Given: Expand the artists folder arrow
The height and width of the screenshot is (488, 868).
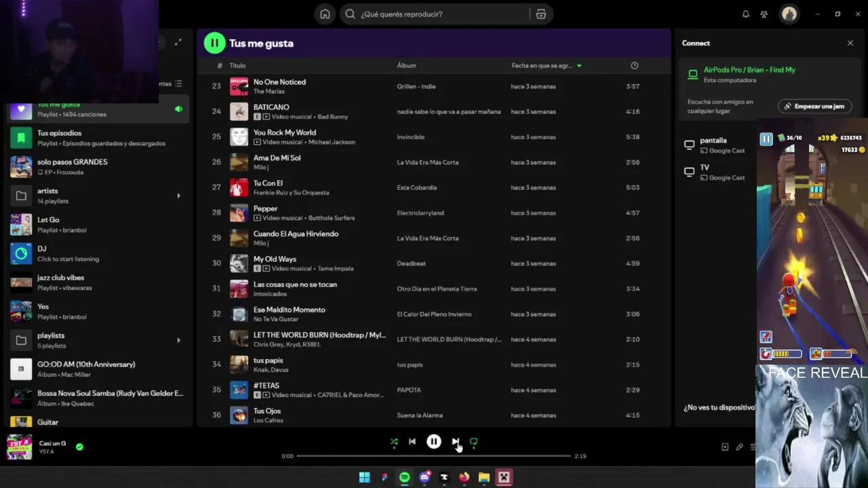Looking at the screenshot, I should click(179, 196).
